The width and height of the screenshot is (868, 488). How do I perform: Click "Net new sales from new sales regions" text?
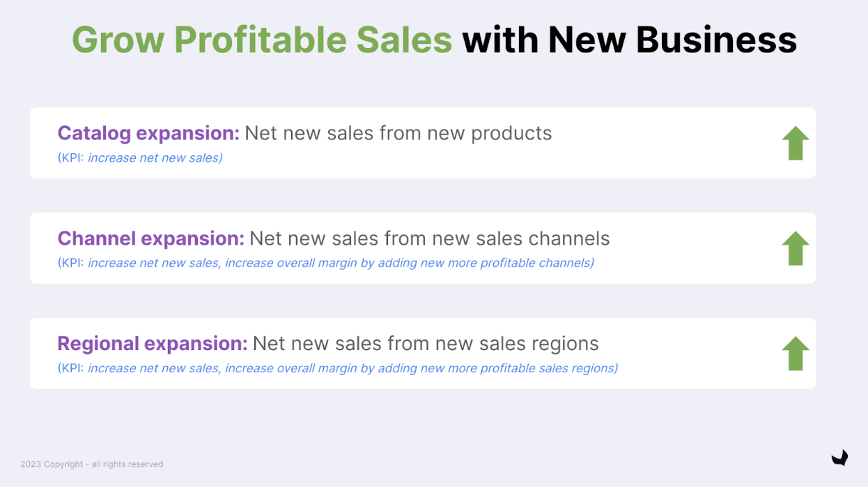pyautogui.click(x=425, y=344)
